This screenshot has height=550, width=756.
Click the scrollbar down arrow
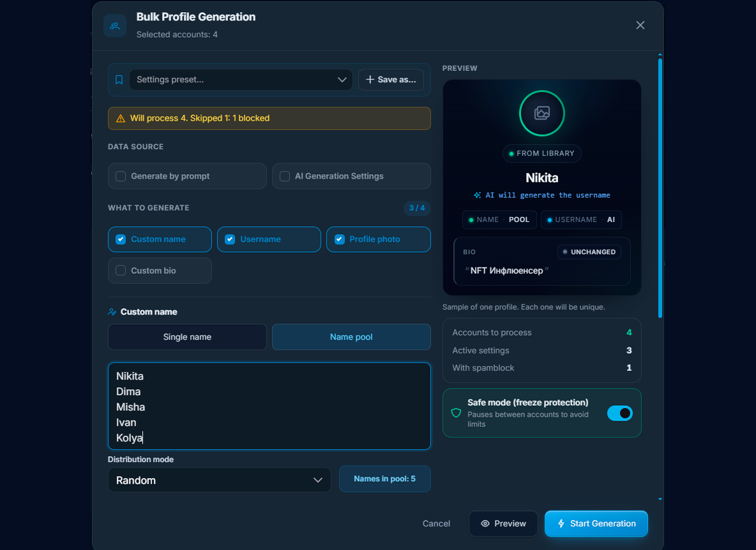(660, 500)
